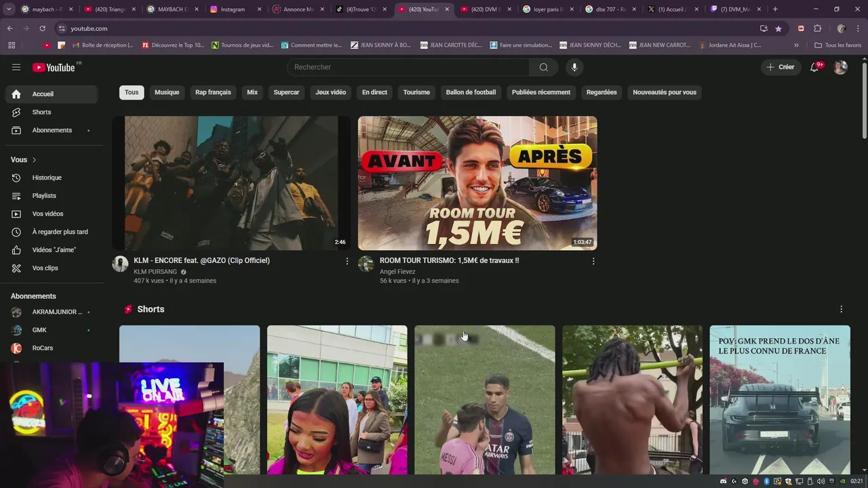
Task: Select the Jeux vidéo filter chip
Action: click(x=330, y=92)
